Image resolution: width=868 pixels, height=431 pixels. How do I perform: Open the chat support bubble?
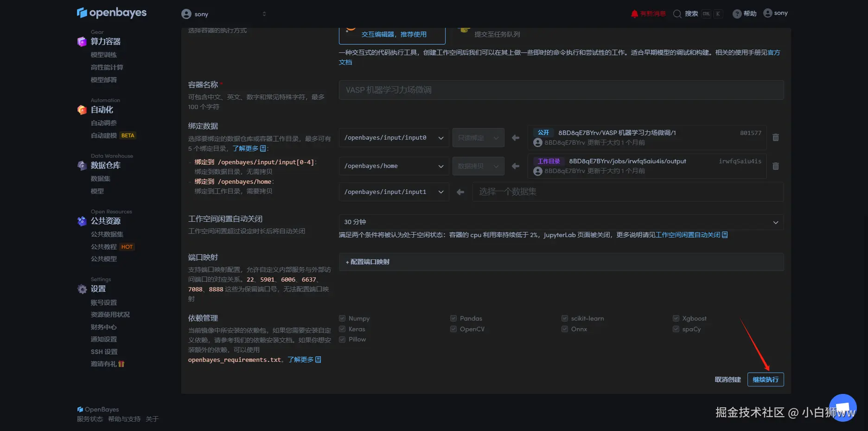(x=842, y=407)
